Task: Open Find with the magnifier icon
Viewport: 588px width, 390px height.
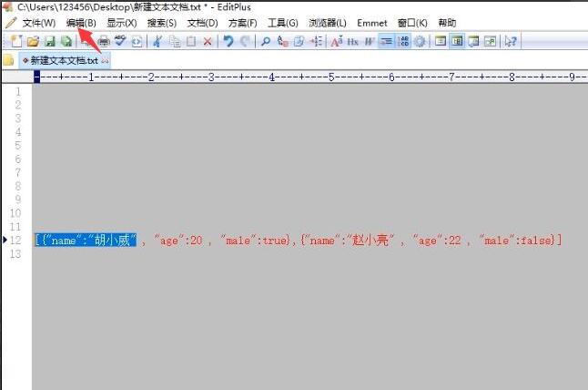Action: [266, 41]
